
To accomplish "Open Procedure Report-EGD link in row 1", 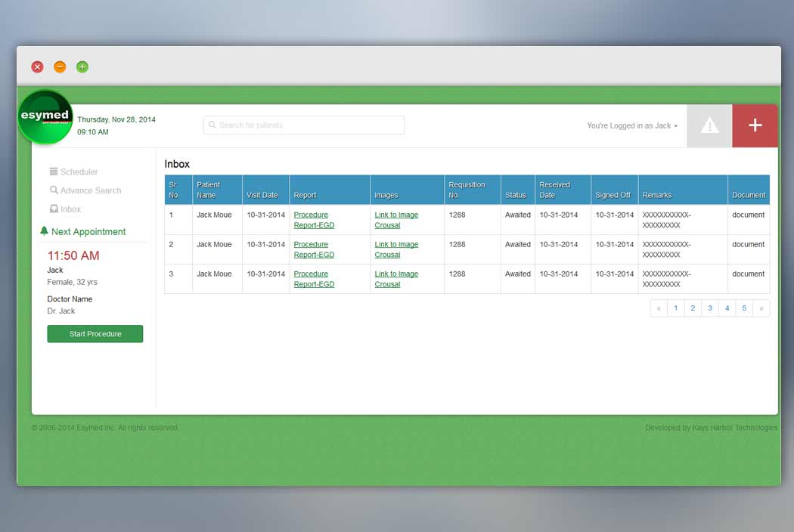I will click(x=314, y=220).
